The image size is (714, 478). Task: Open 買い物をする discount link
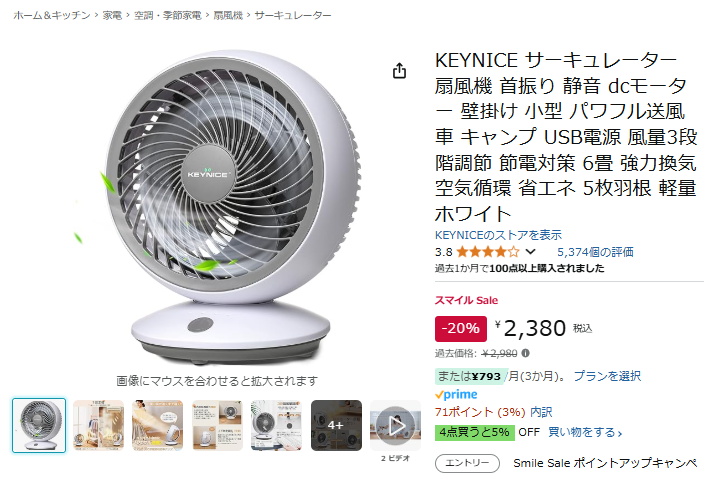[x=585, y=432]
